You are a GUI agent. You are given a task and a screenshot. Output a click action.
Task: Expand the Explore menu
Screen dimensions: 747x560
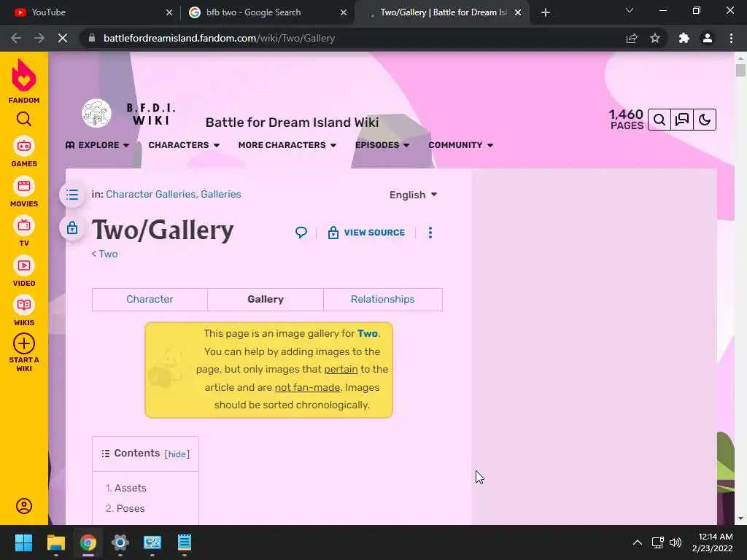[x=97, y=145]
